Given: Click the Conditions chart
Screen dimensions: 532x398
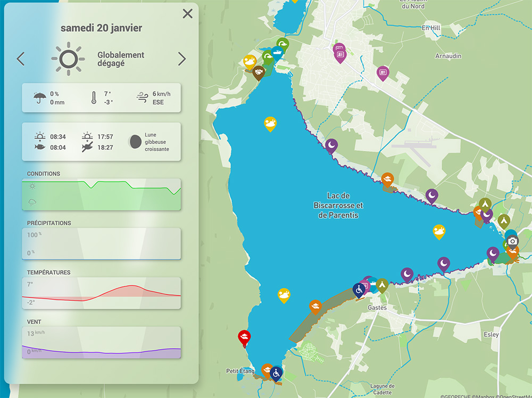Looking at the screenshot, I should [102, 194].
